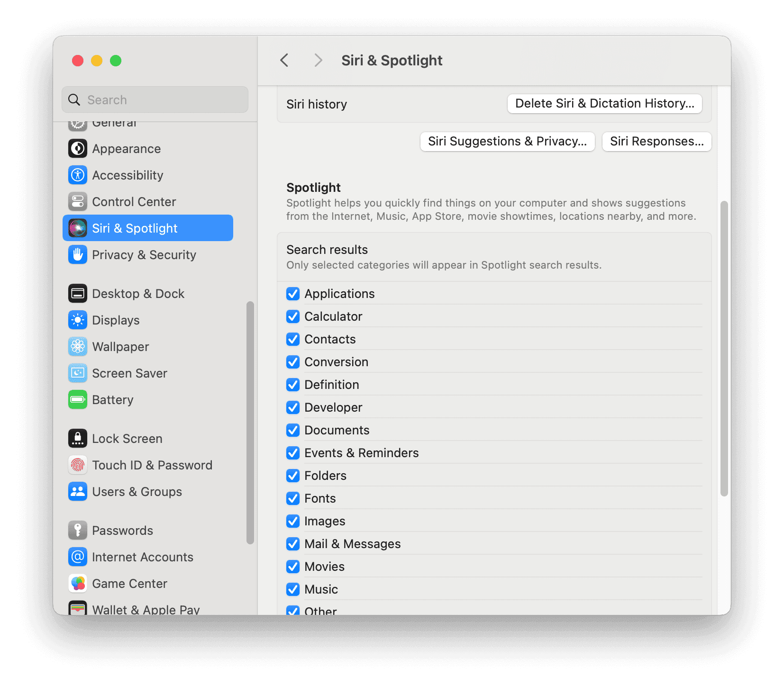Click the Siri history label
This screenshot has width=784, height=685.
317,104
